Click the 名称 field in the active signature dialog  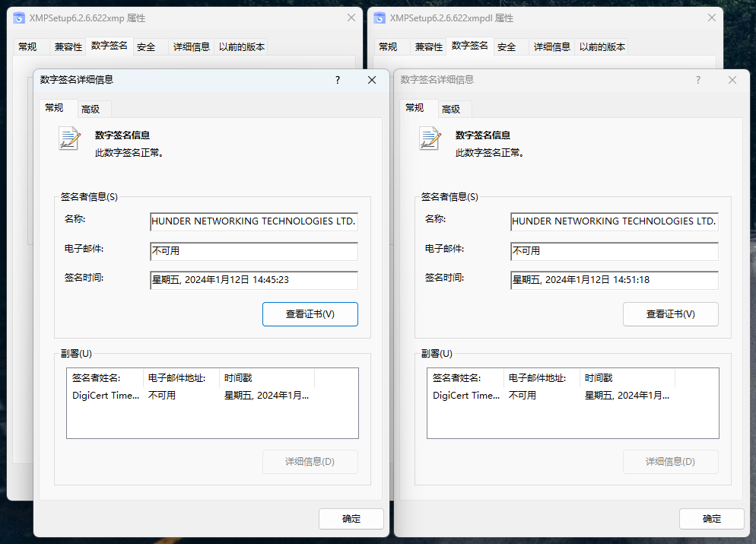coord(253,221)
